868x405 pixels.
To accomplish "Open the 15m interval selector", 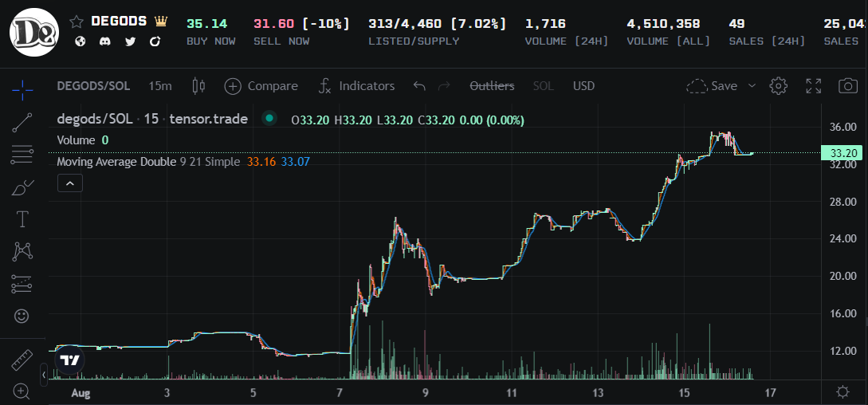I will point(160,86).
